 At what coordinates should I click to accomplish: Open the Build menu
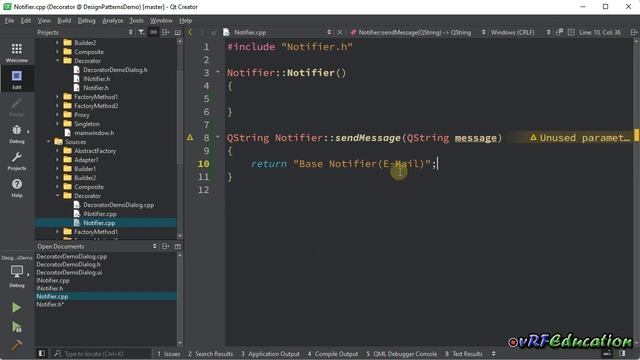click(64, 20)
